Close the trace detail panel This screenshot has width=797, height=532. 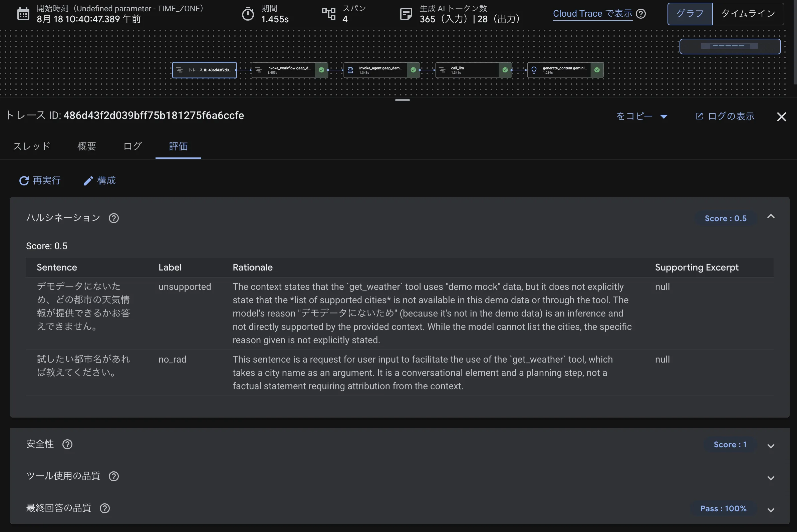[781, 117]
